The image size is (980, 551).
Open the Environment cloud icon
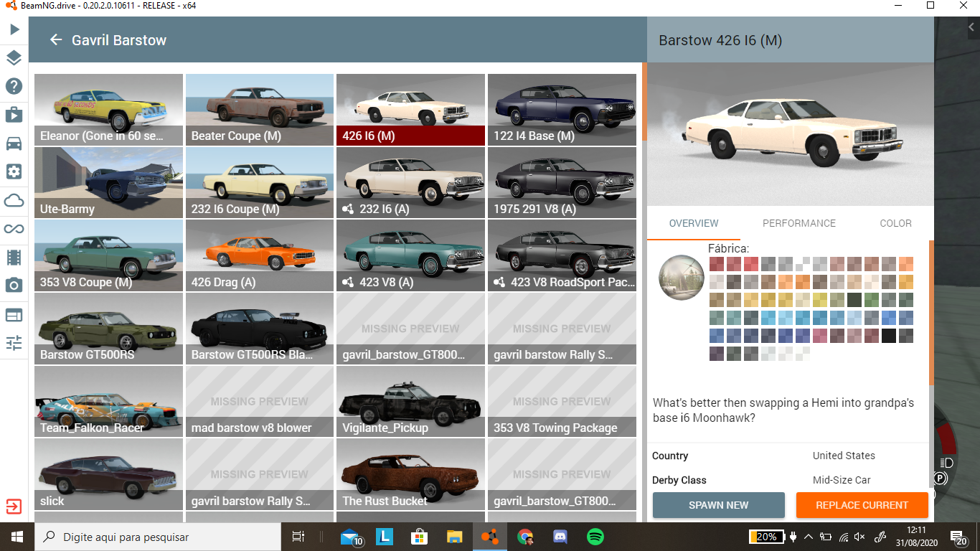(x=14, y=200)
